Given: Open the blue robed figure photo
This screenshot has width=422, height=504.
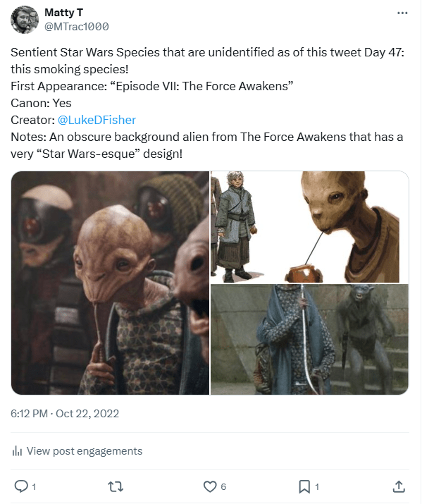Looking at the screenshot, I should [x=309, y=340].
